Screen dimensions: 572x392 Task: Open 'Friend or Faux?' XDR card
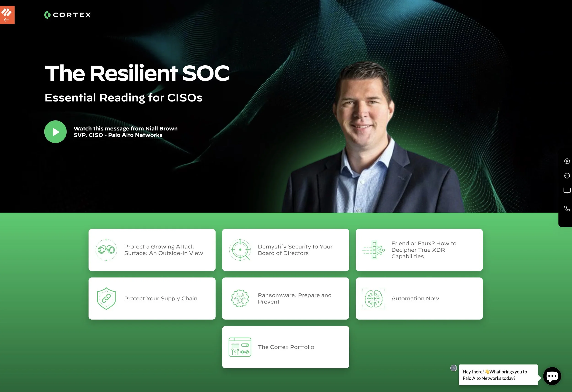point(423,250)
